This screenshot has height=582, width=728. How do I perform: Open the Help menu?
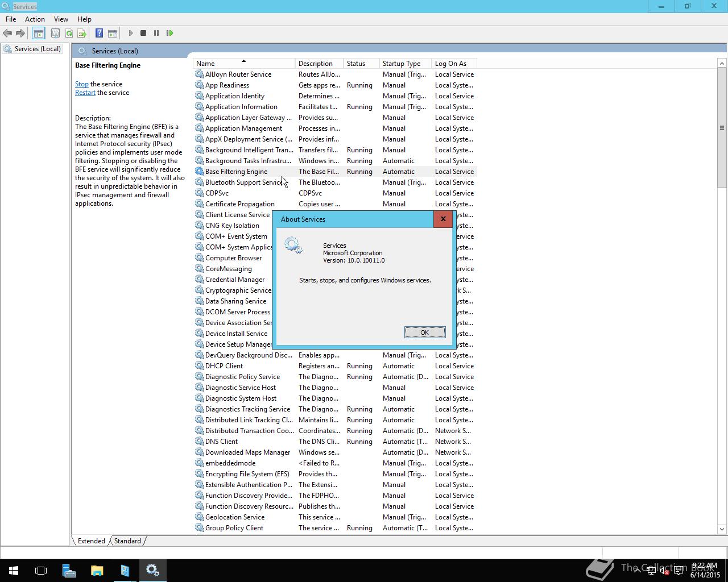pos(84,19)
